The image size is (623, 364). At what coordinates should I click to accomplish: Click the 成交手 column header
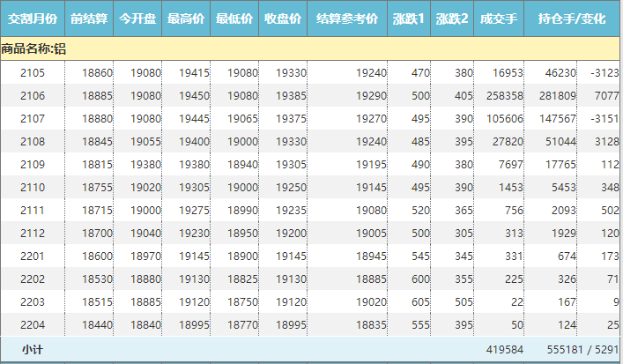click(x=500, y=19)
